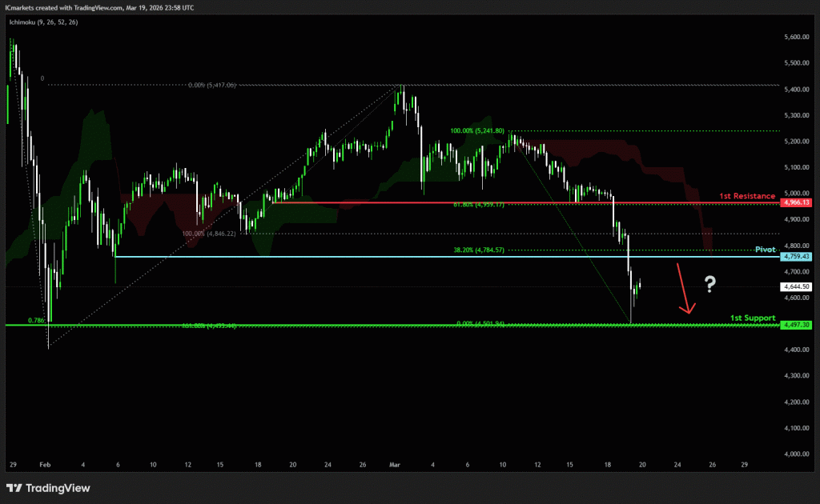Select the white question mark annotation
This screenshot has height=504, width=820.
[709, 283]
